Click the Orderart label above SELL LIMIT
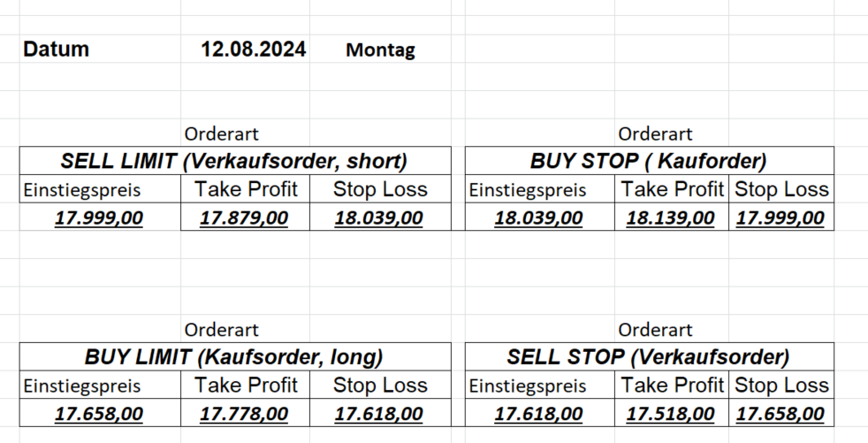This screenshot has width=868, height=443. tap(221, 134)
